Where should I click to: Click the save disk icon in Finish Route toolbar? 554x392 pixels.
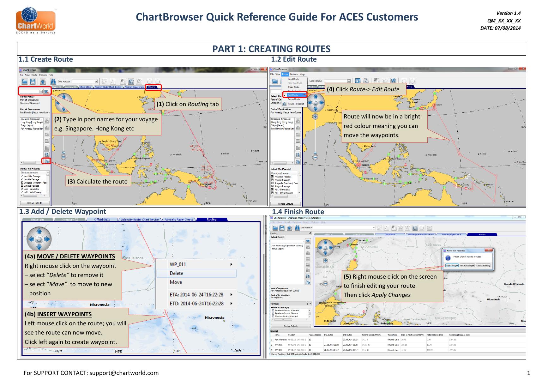[282, 228]
